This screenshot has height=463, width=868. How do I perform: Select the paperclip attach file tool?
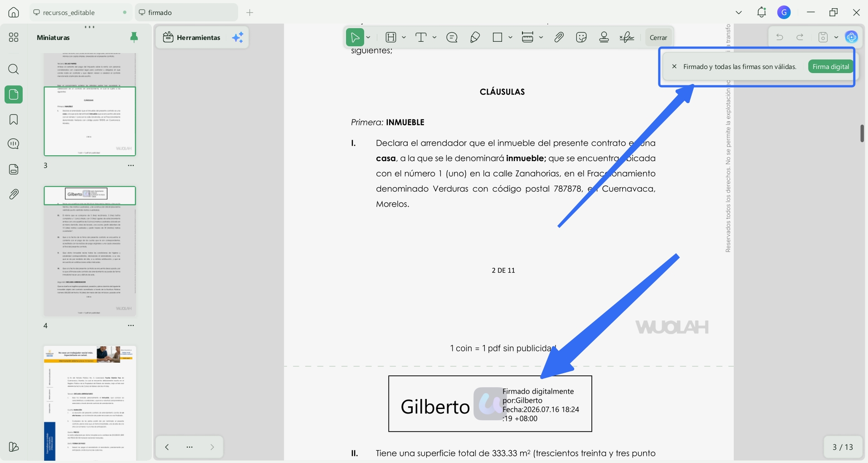pos(559,37)
